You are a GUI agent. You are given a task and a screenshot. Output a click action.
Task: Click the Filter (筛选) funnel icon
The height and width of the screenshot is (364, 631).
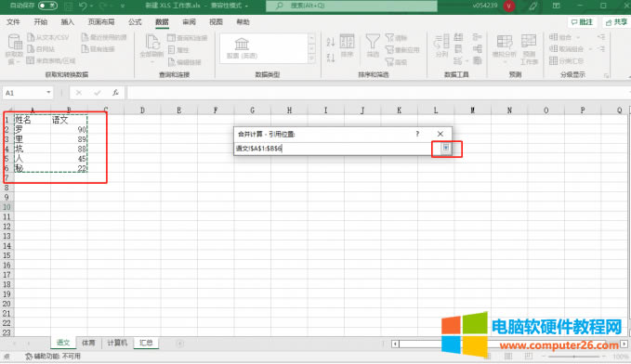(373, 42)
